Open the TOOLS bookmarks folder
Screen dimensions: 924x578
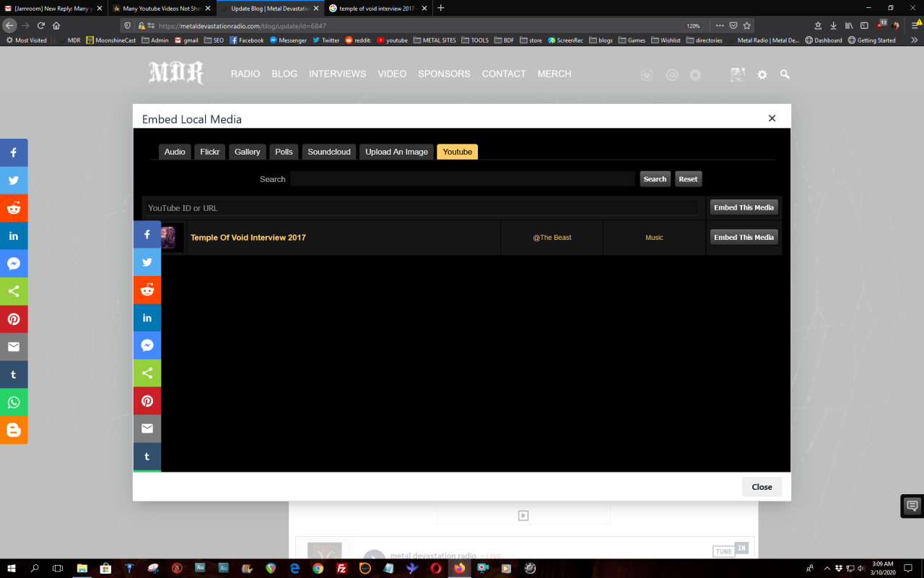pos(475,40)
